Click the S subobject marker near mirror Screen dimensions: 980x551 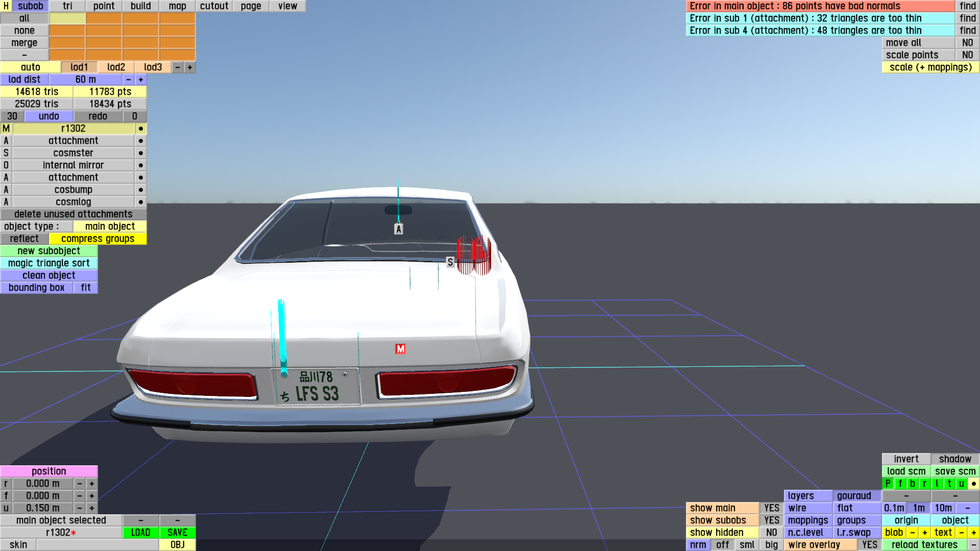pyautogui.click(x=450, y=262)
